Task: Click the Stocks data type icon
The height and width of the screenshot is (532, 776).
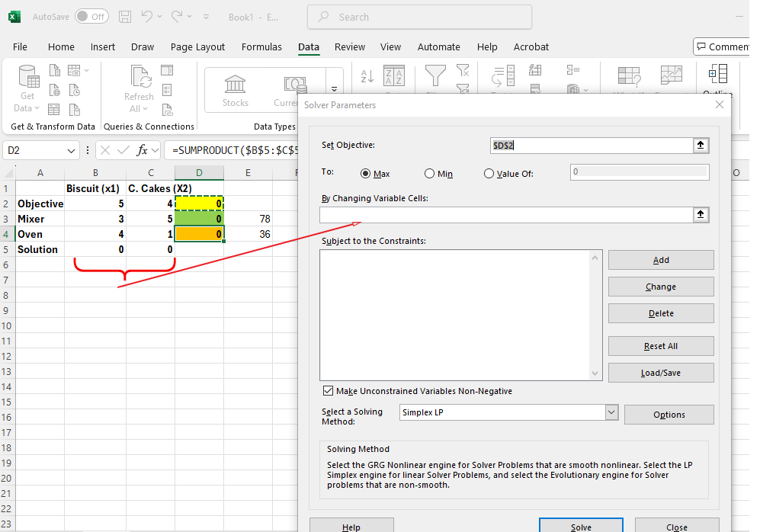Action: click(236, 85)
